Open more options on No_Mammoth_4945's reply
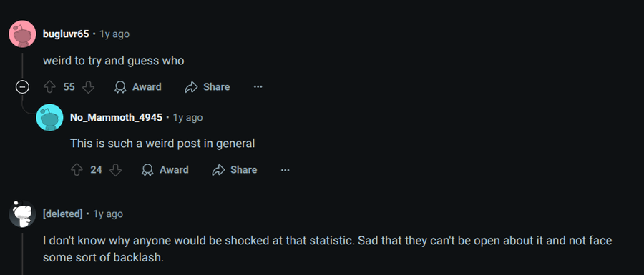644x275 pixels. [x=285, y=170]
